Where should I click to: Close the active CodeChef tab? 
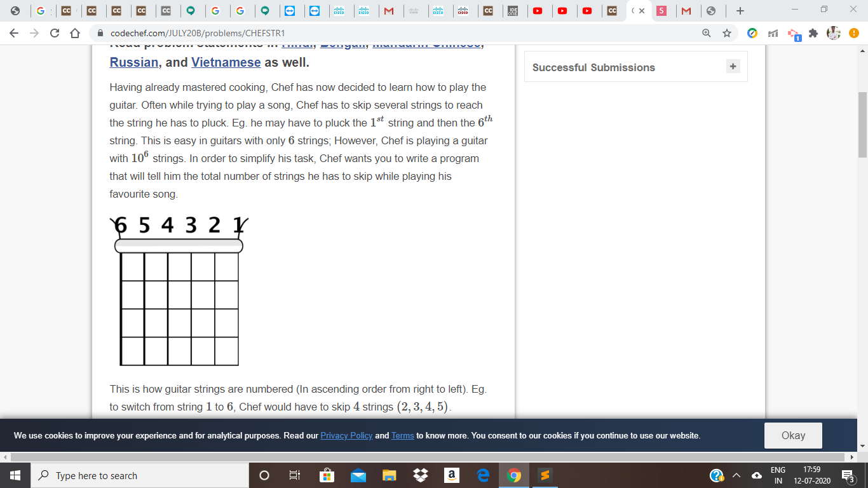point(642,11)
